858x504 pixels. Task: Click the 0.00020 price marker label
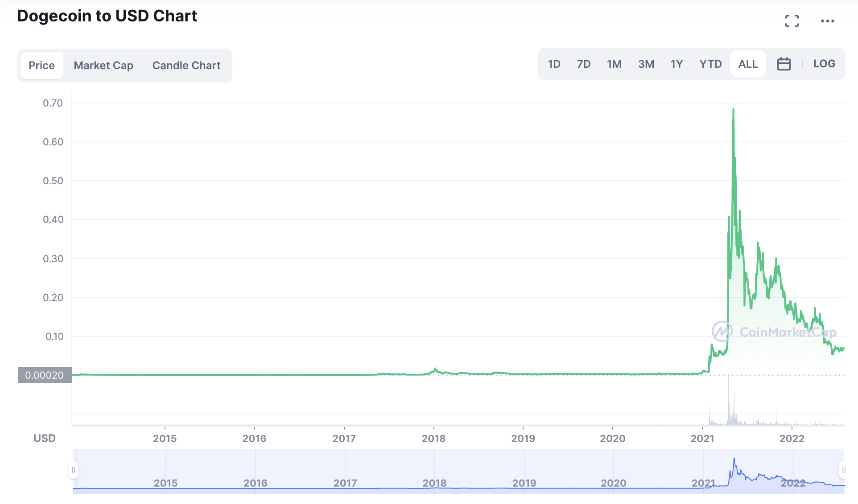(45, 375)
